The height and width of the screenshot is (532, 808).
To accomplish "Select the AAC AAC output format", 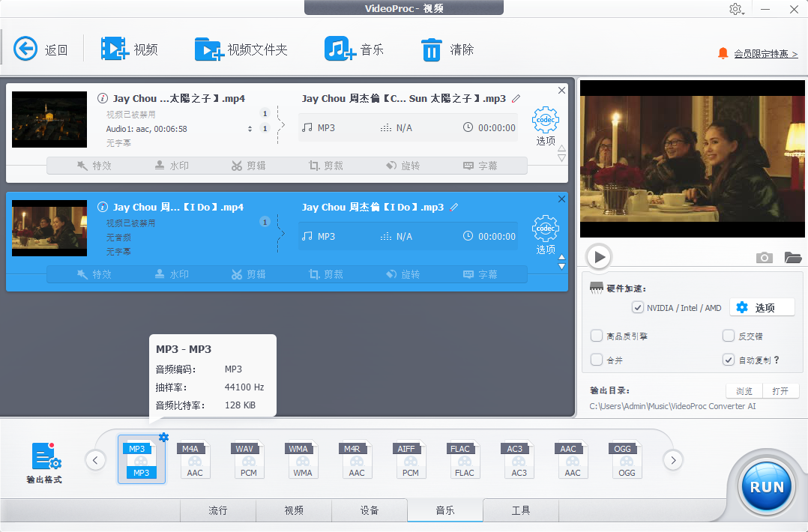I will (x=573, y=459).
